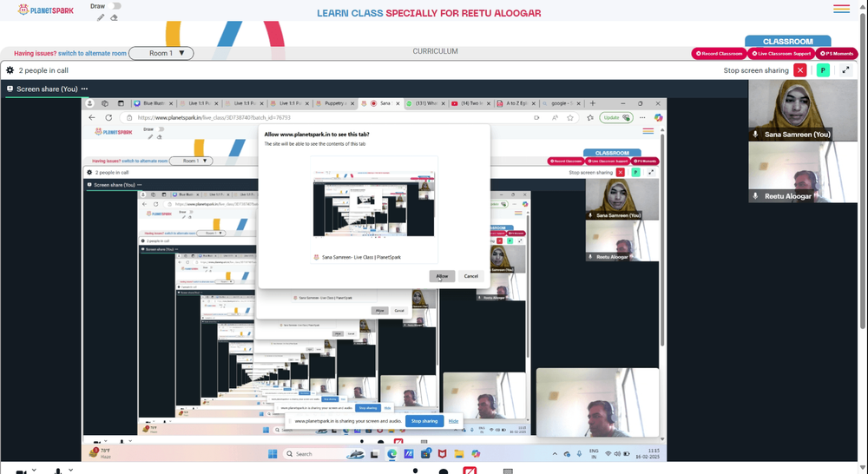Image resolution: width=868 pixels, height=474 pixels.
Task: Open a new tab with the plus icon
Action: pos(592,103)
